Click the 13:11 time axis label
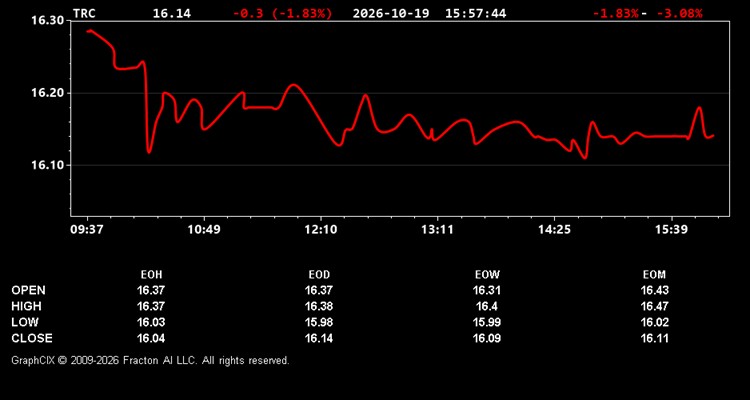The width and height of the screenshot is (750, 400). (x=438, y=230)
